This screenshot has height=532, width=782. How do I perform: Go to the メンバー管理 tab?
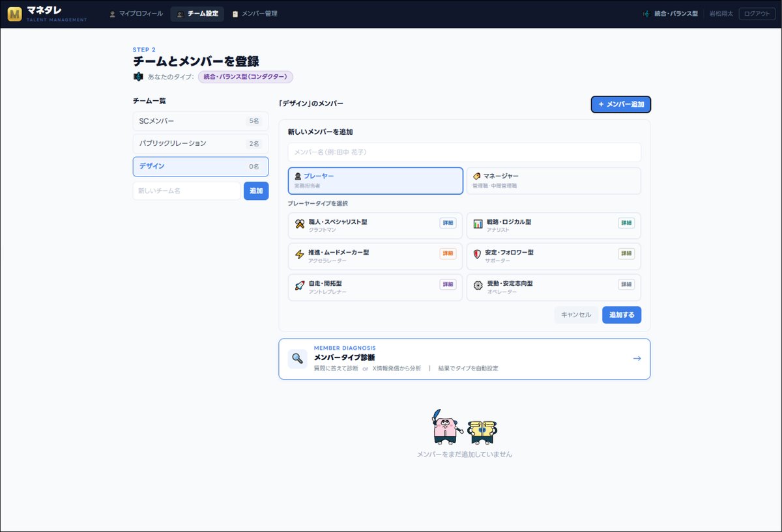[x=254, y=14]
